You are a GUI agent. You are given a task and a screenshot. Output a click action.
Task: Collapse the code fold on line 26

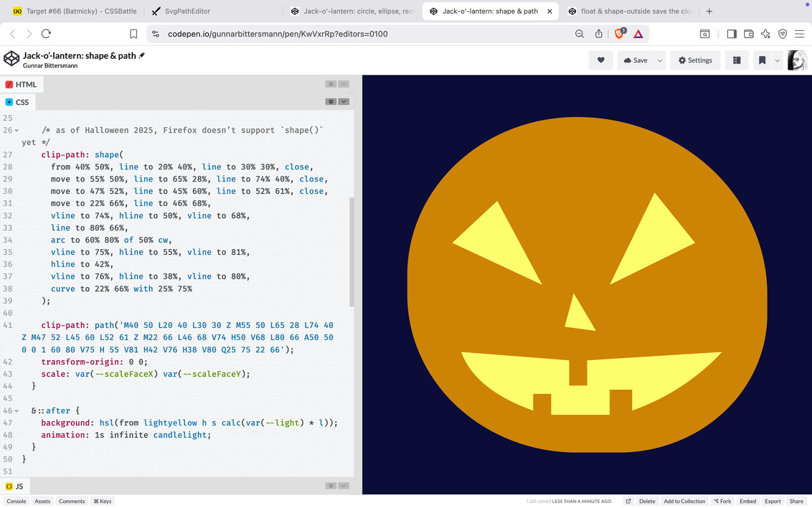click(x=17, y=131)
